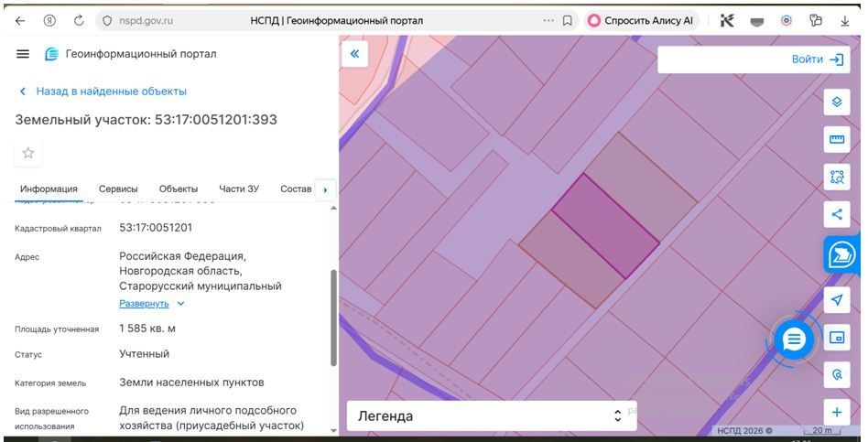Show more tabs with right arrow
The height and width of the screenshot is (442, 868).
click(326, 189)
